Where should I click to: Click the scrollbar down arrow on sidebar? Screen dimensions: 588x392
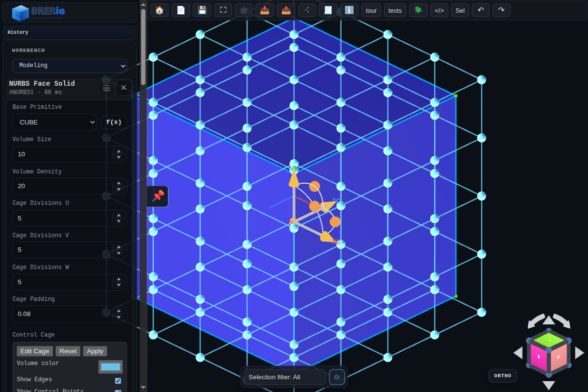pos(143,388)
